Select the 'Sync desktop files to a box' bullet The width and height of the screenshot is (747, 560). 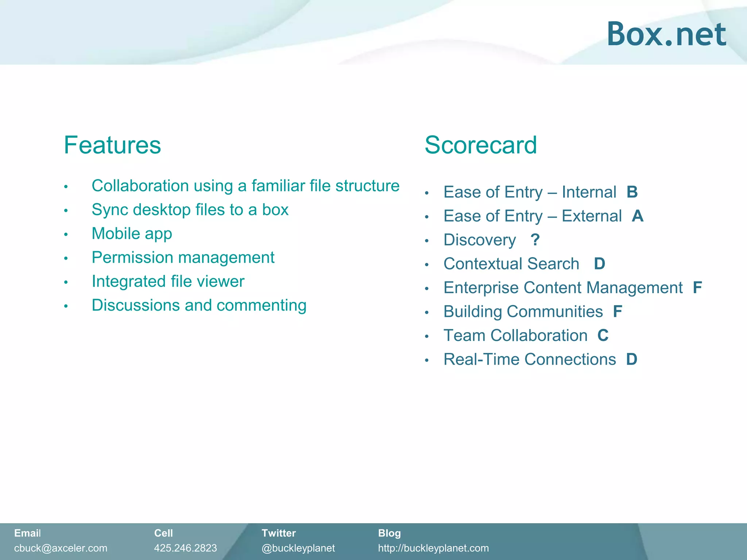click(190, 210)
